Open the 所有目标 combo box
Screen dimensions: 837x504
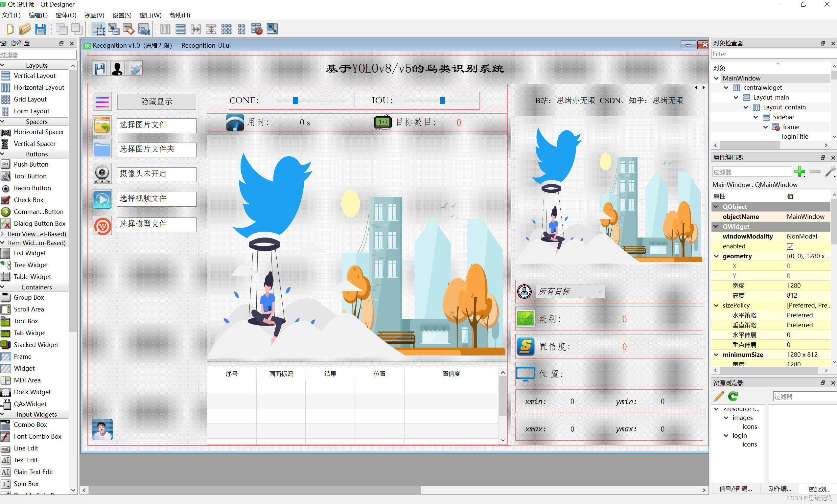(570, 291)
